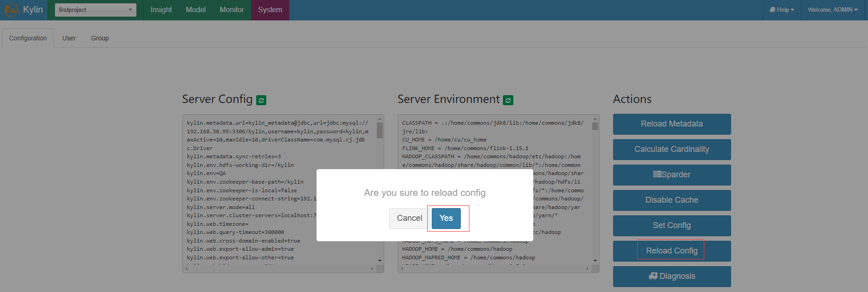This screenshot has height=292, width=868.
Task: Click the Kylin logo icon
Action: click(x=11, y=10)
